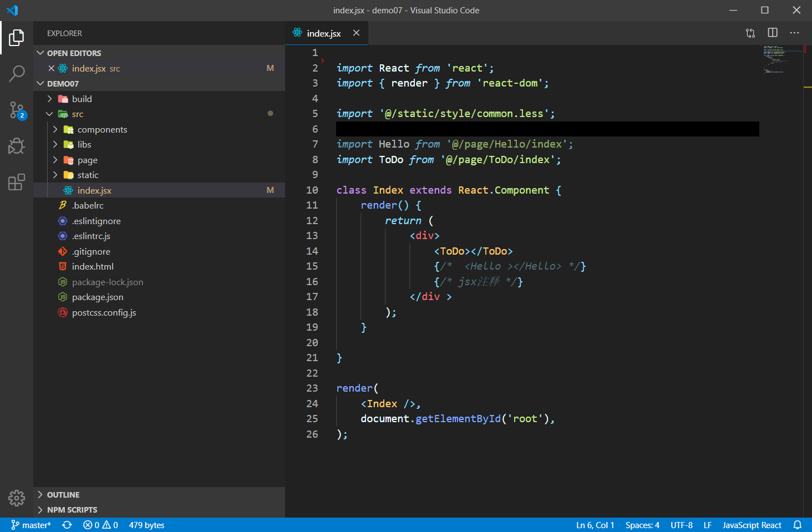
Task: Split the editor to the right
Action: coord(773,33)
